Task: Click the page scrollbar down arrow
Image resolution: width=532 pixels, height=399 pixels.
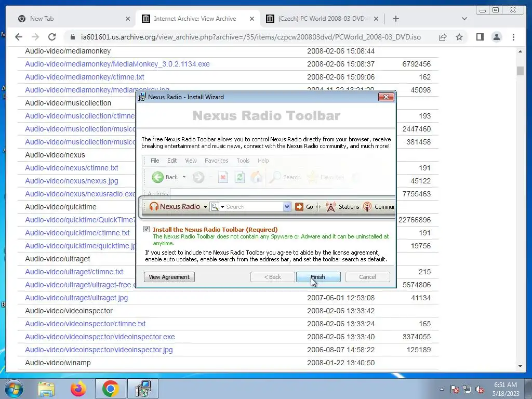Action: [520, 366]
